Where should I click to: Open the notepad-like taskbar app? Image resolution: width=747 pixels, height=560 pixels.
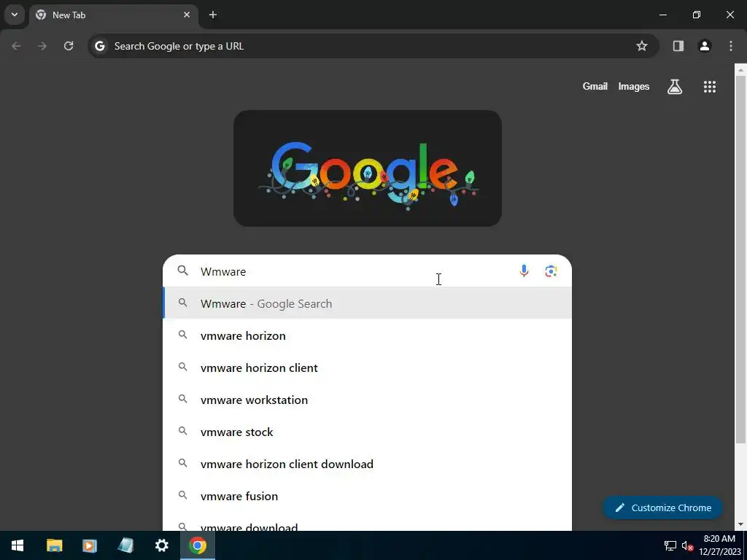point(125,545)
